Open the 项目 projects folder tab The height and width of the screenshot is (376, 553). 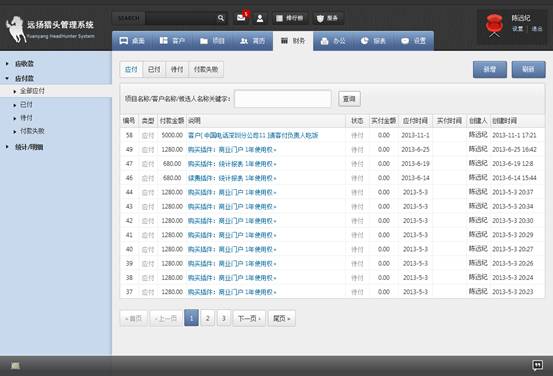(213, 41)
